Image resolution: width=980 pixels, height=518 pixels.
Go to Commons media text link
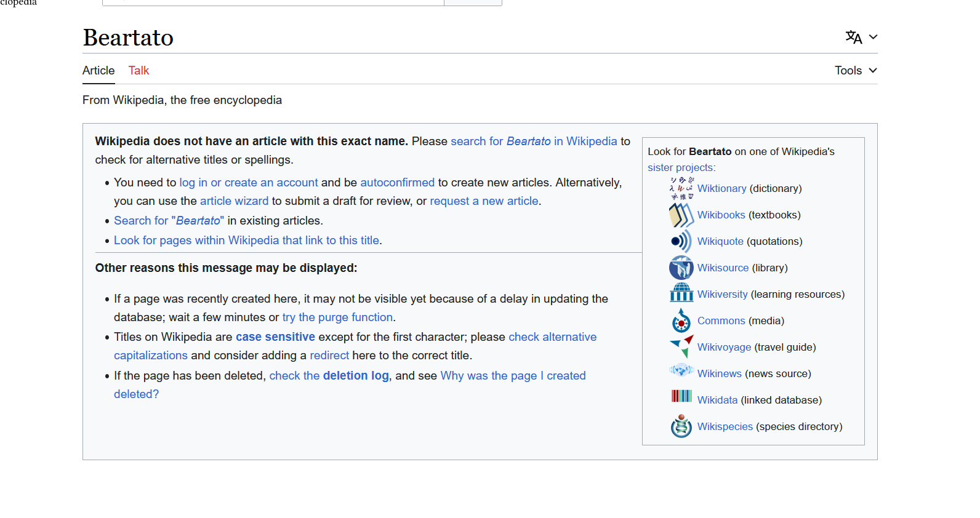click(x=721, y=321)
